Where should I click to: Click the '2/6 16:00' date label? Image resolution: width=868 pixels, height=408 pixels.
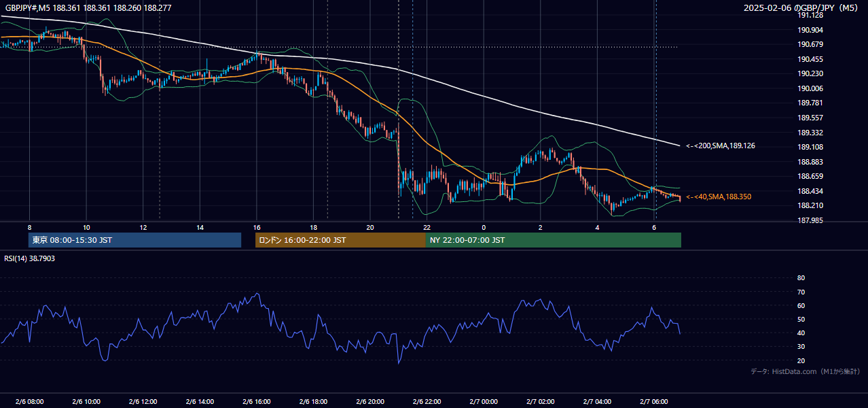point(257,402)
